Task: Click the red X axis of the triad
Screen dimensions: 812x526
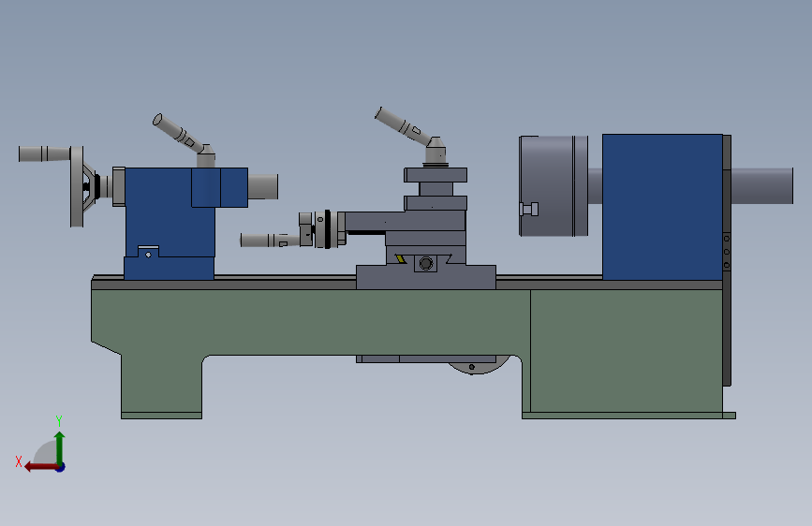Action: [x=41, y=467]
